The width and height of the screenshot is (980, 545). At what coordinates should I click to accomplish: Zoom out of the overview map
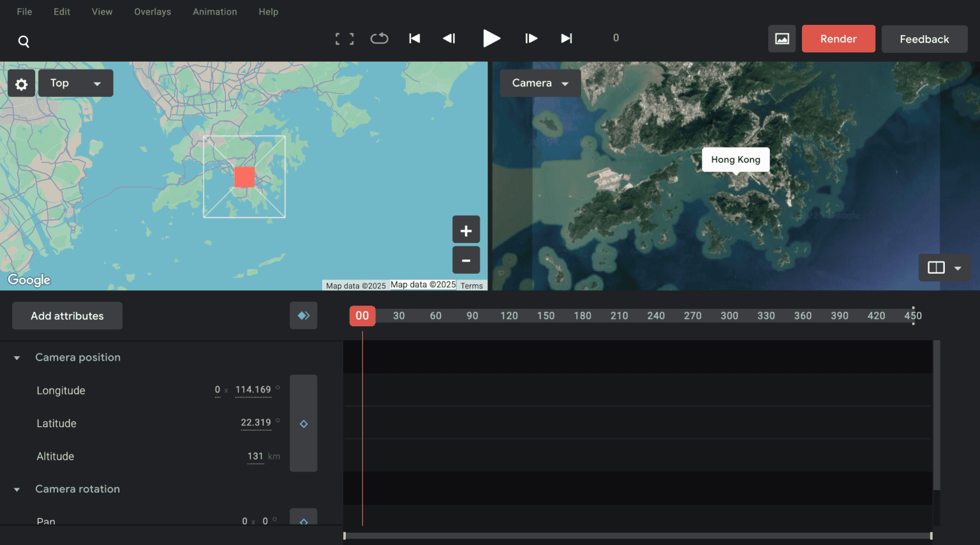[466, 260]
